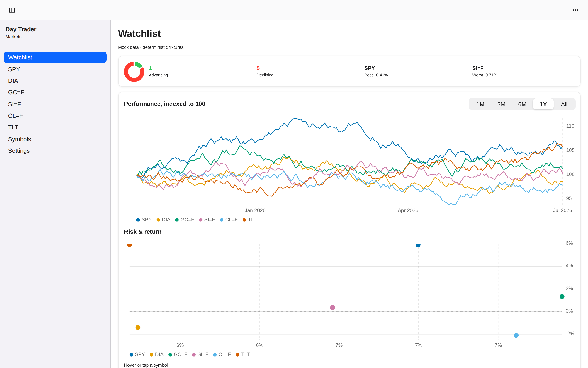588x368 pixels.
Task: Select the 1Y range tab
Action: 543,104
